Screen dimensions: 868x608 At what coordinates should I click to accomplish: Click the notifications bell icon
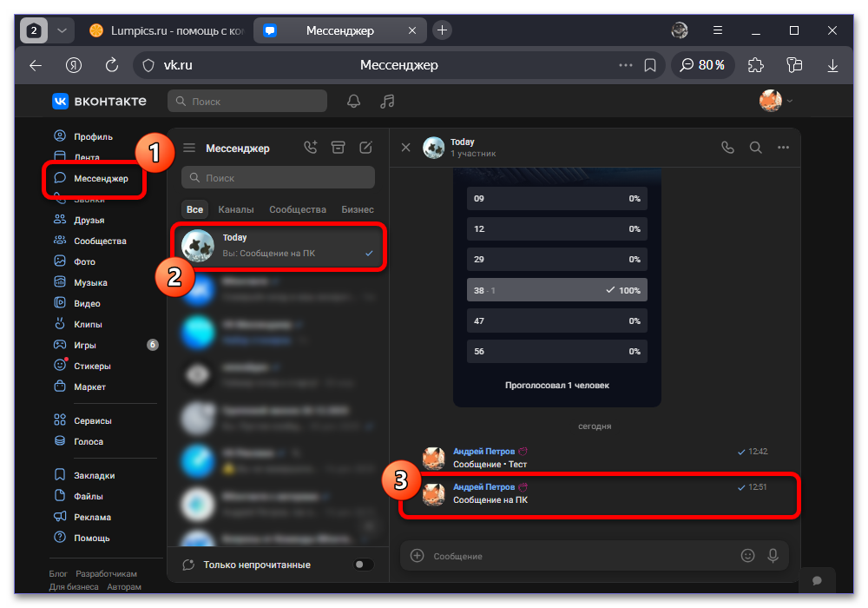click(x=354, y=101)
